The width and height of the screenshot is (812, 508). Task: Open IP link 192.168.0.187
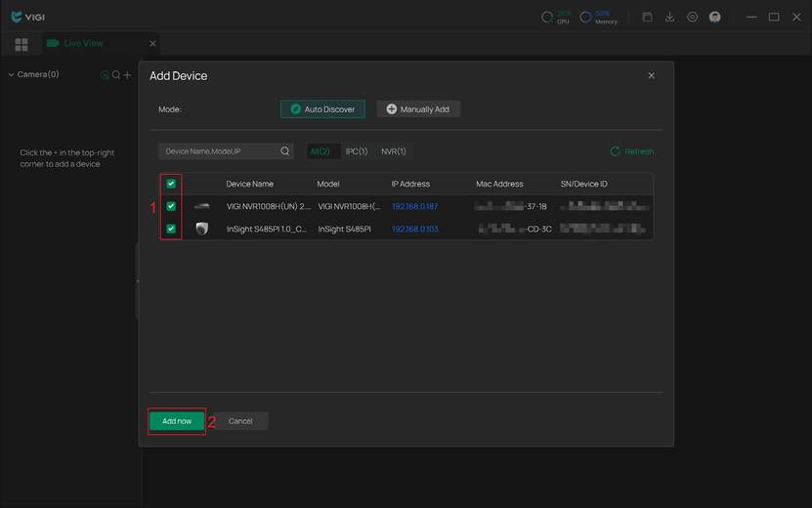(x=414, y=206)
